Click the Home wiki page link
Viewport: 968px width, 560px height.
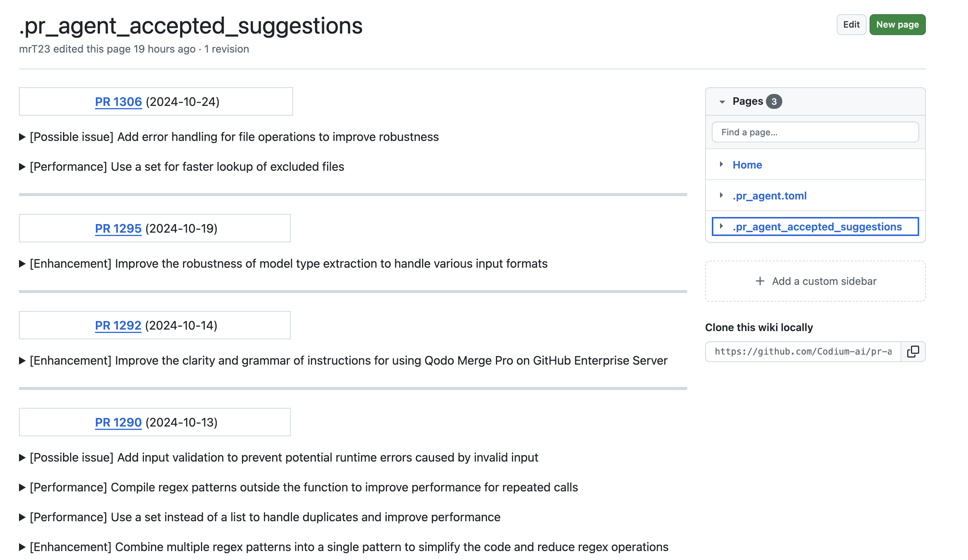(x=747, y=164)
